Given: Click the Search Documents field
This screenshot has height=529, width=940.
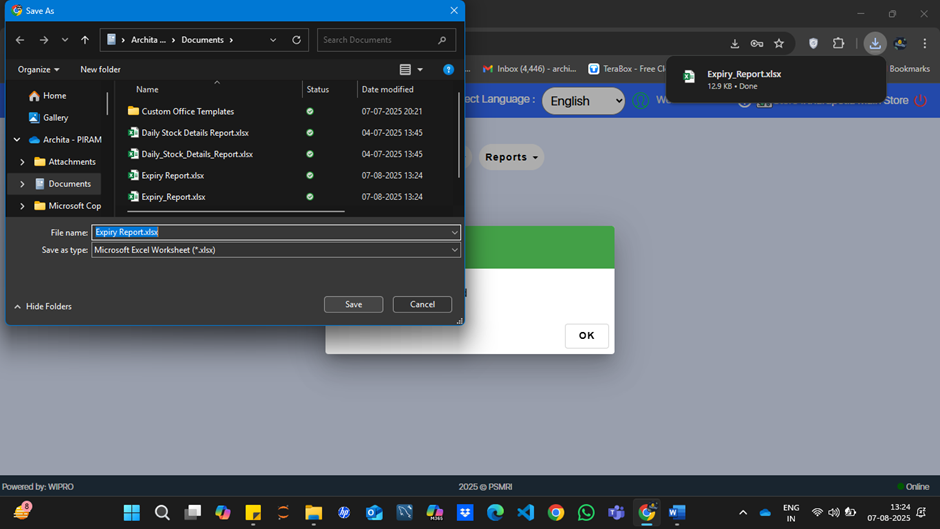Looking at the screenshot, I should click(x=378, y=40).
